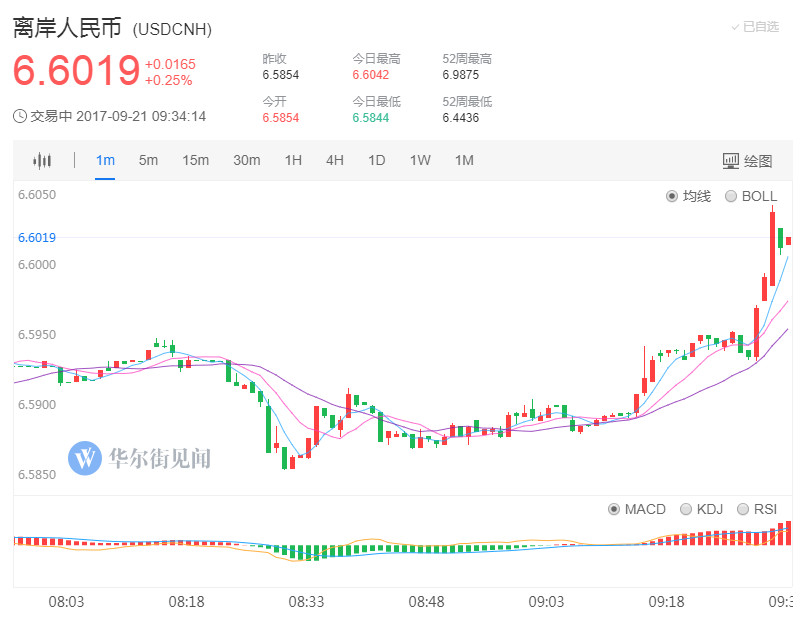Select the 1m timeframe tab
Image resolution: width=803 pixels, height=626 pixels.
click(105, 161)
